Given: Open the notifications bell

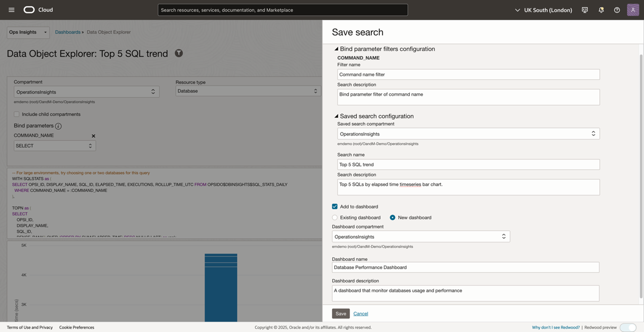Looking at the screenshot, I should coord(601,10).
